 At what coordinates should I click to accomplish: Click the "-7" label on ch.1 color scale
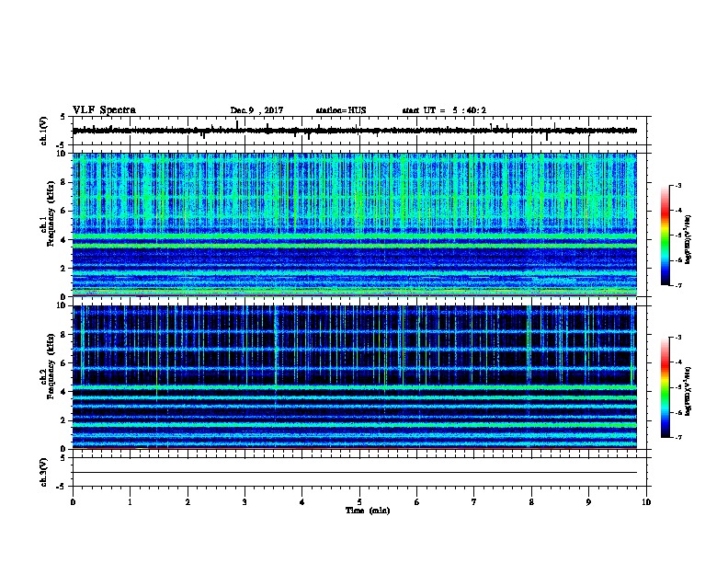[x=677, y=285]
